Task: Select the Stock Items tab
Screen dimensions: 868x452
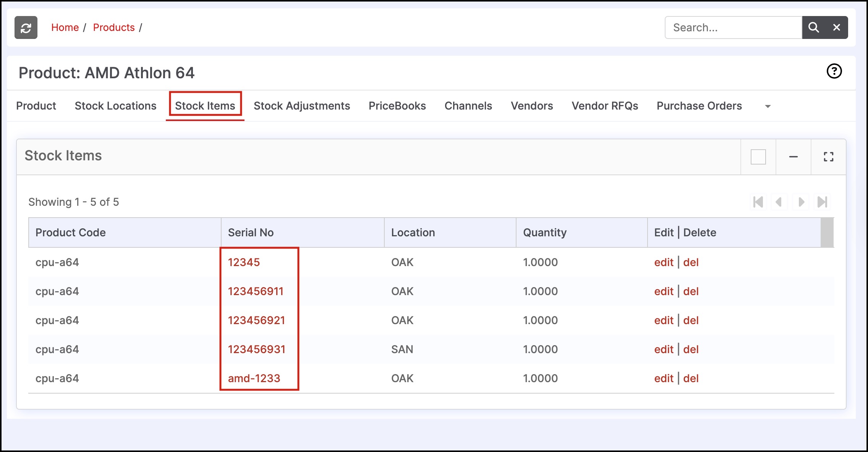Action: (205, 106)
